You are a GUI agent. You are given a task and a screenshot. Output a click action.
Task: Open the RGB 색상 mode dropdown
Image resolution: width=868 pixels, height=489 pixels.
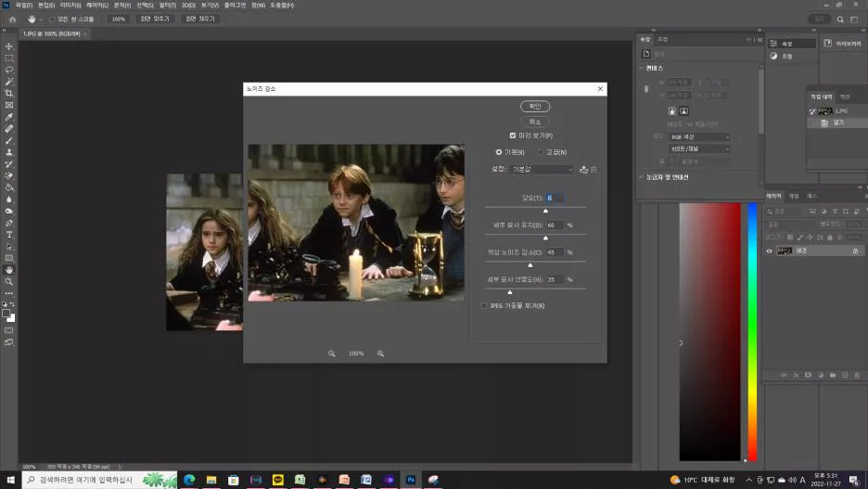699,137
